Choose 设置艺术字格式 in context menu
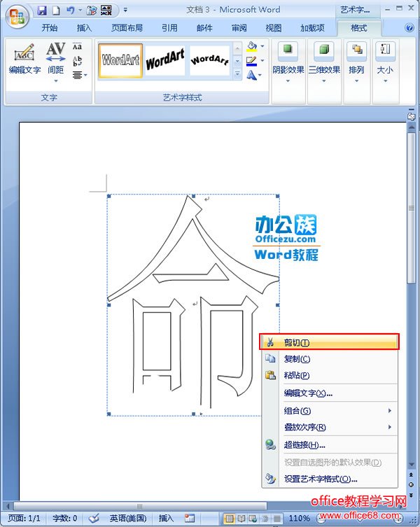This screenshot has width=420, height=527. click(x=330, y=479)
